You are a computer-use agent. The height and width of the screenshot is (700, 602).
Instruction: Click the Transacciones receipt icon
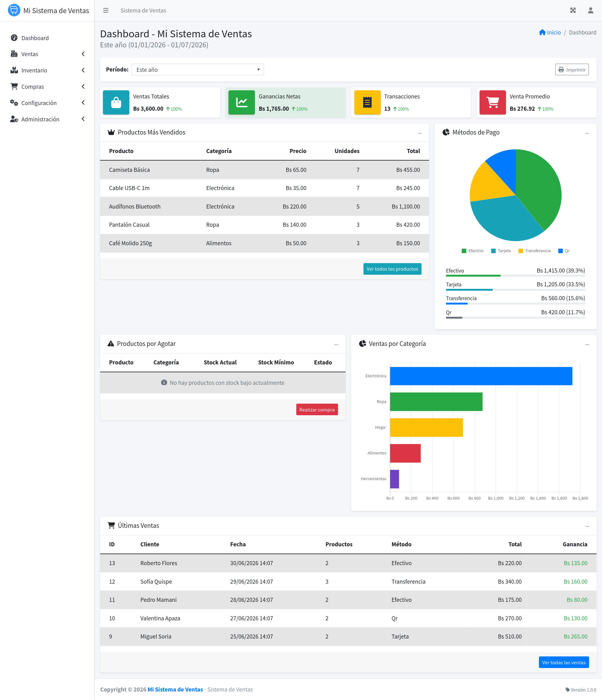(x=368, y=102)
